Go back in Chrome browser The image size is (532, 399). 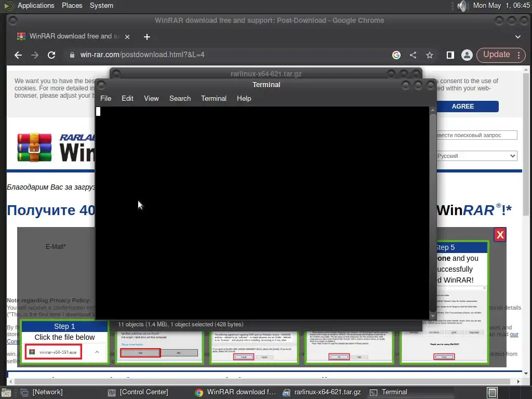18,55
